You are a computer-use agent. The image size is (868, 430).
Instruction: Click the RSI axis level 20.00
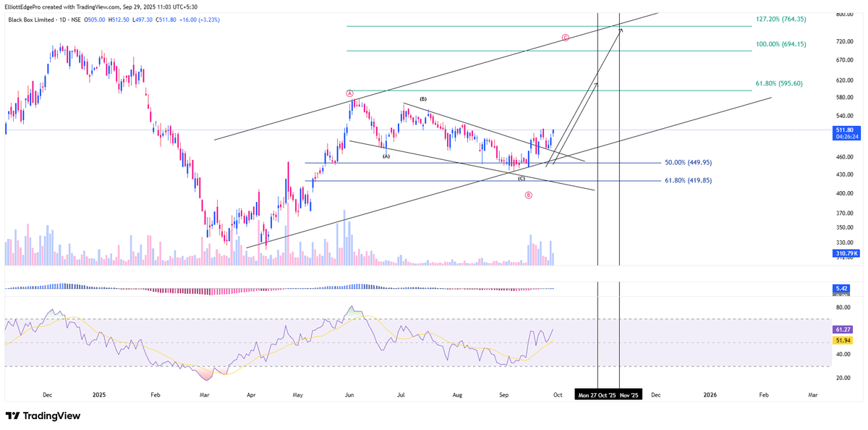[843, 378]
